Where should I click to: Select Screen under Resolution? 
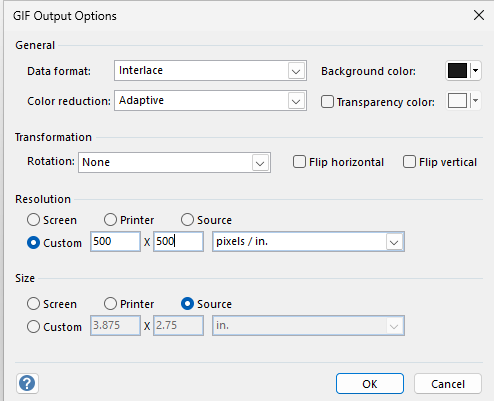[33, 220]
